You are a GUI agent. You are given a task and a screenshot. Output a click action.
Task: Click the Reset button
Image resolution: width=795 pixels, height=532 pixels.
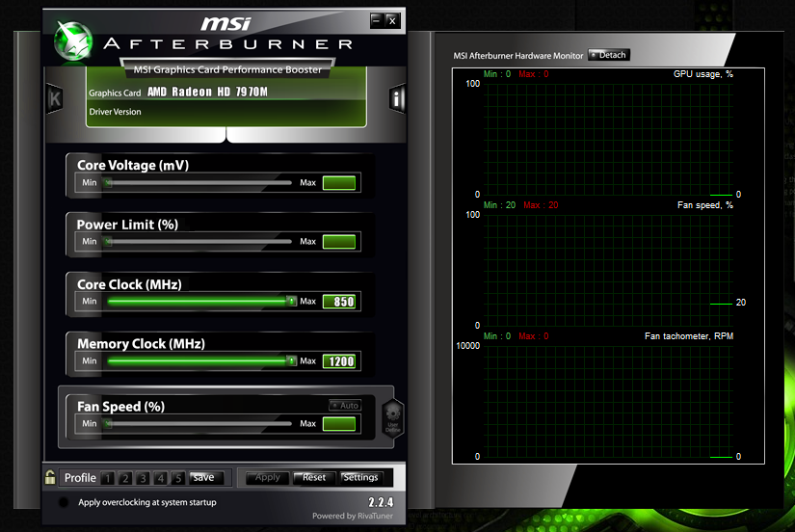pos(314,477)
